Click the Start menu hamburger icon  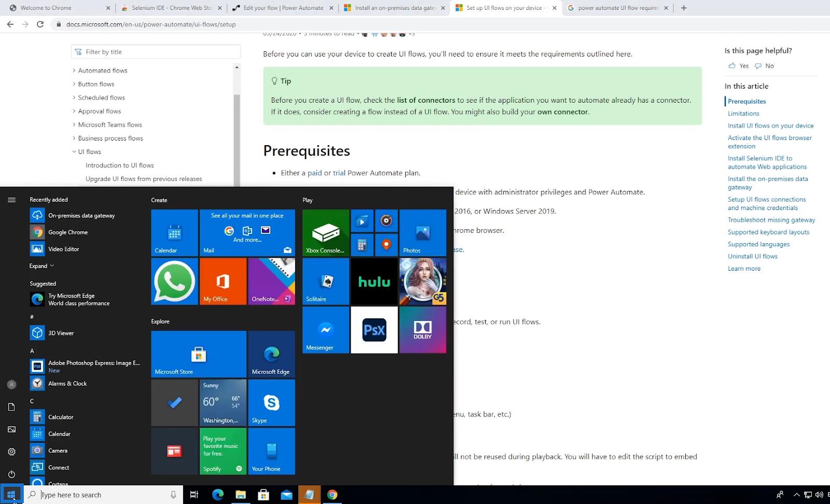coord(11,200)
